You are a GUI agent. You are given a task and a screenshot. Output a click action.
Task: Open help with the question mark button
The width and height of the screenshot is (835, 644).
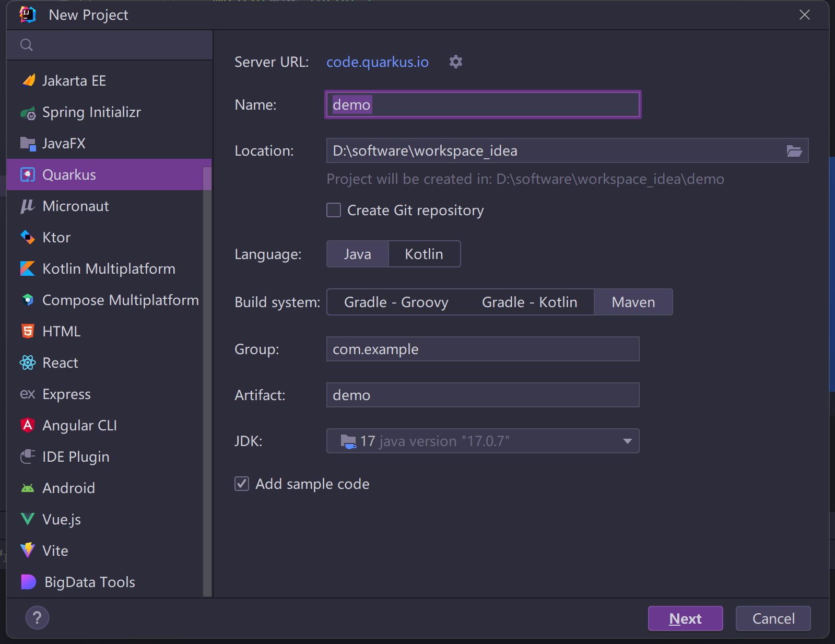point(37,618)
